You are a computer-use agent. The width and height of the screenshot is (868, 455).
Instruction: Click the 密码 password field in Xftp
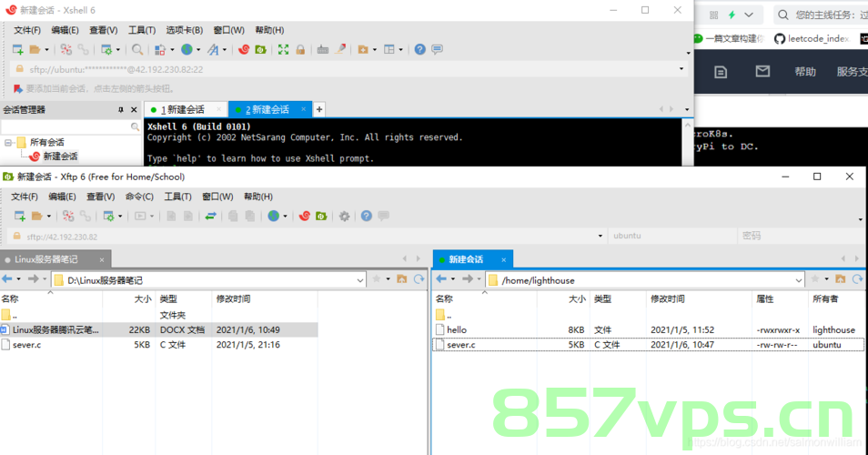(x=801, y=236)
